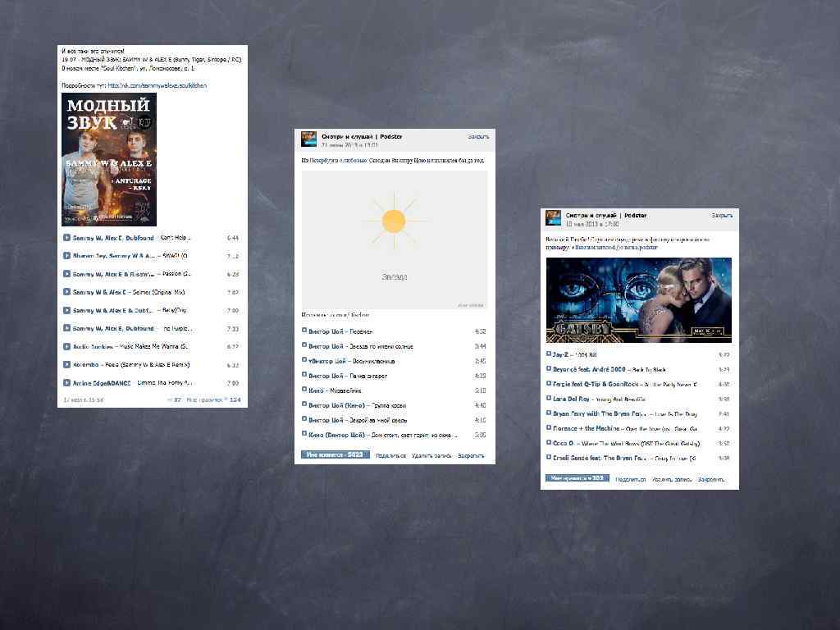Play Emeli Sandé feat. The Bryan Ferry track
This screenshot has height=630, width=840.
click(549, 458)
